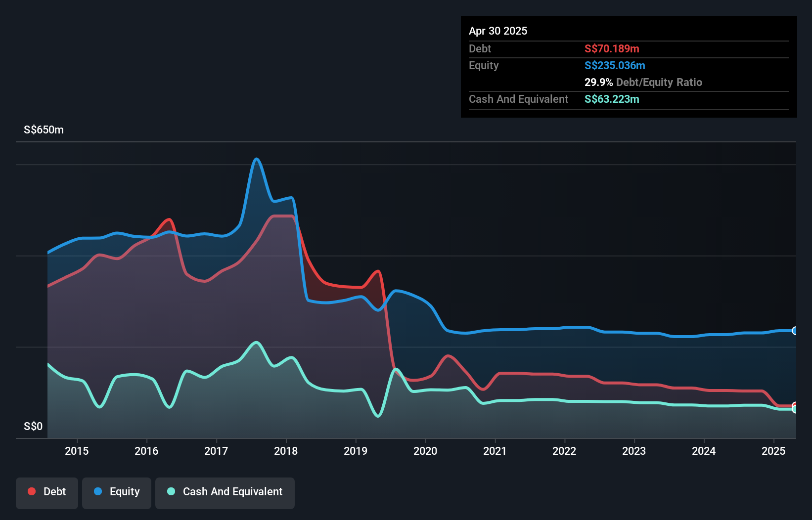Toggle the Equity series legend button
Screen dimensions: 812x520
click(117, 493)
